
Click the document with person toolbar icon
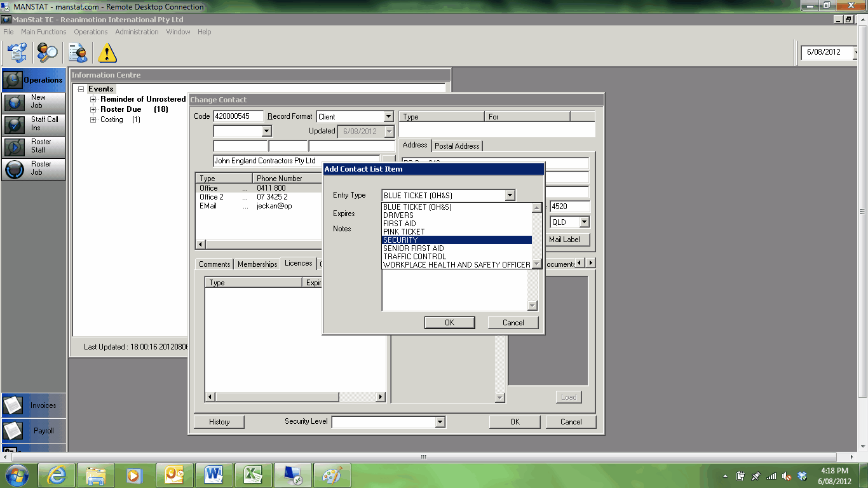(x=78, y=53)
